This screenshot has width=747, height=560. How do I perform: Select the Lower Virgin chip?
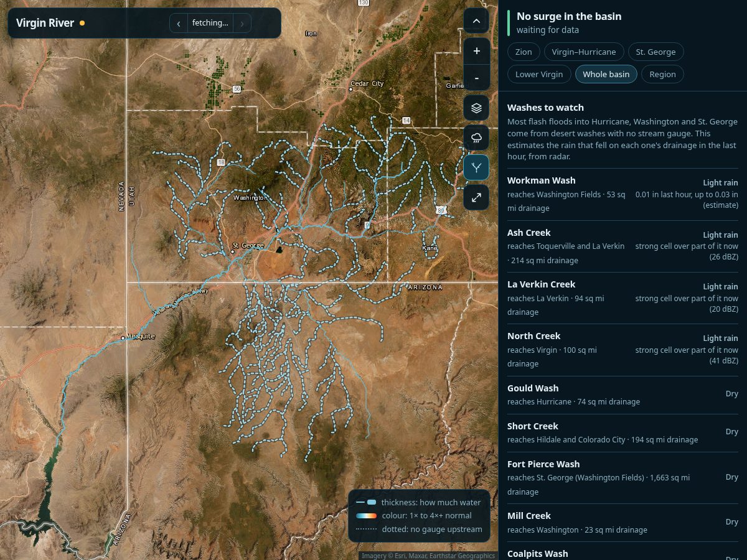[x=539, y=74]
